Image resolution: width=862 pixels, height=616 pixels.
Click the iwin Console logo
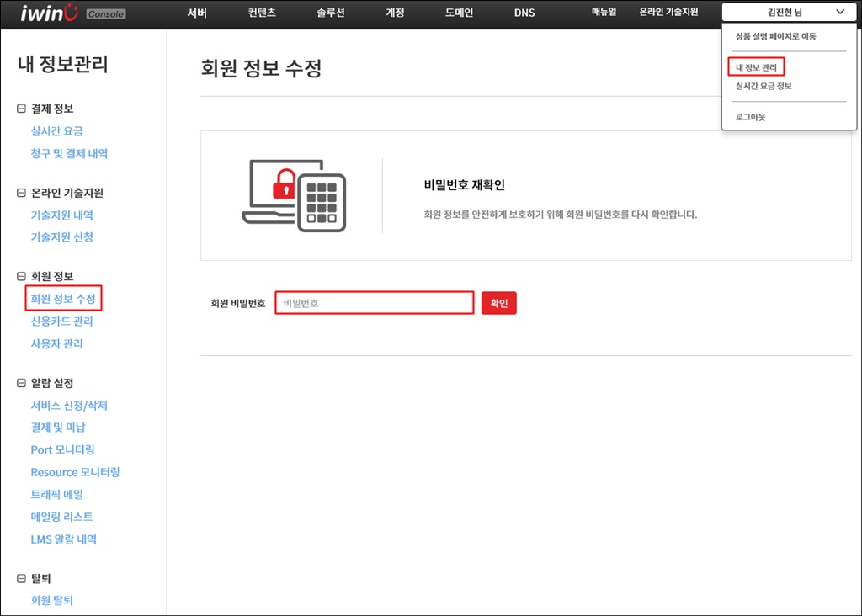tap(73, 13)
